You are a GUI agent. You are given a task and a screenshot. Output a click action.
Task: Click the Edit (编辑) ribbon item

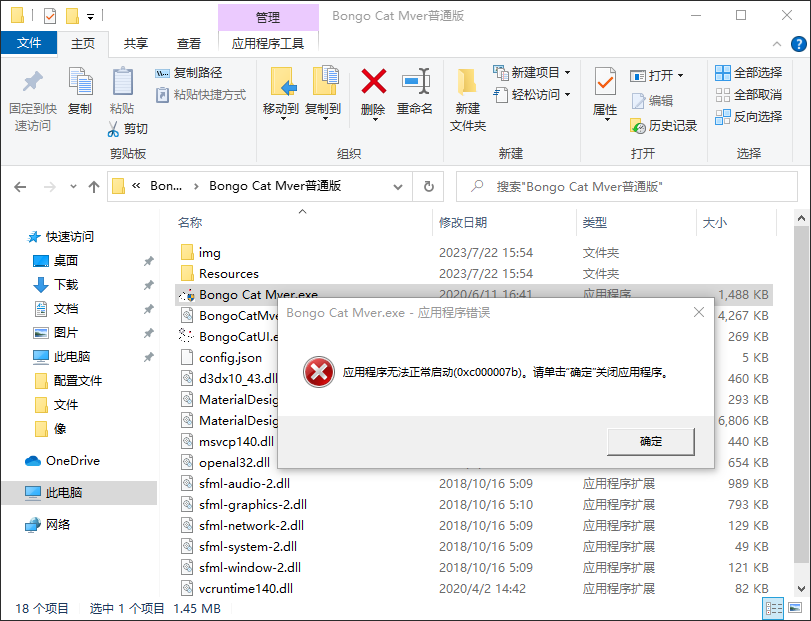tap(652, 100)
